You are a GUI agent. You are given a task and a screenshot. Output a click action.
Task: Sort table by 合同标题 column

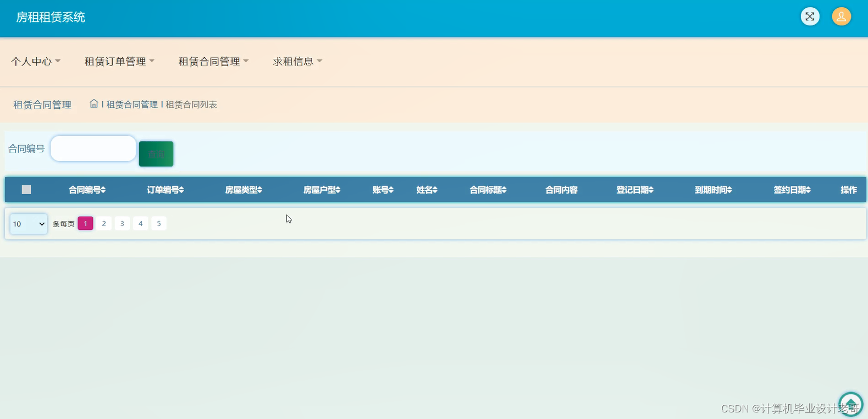pos(488,190)
